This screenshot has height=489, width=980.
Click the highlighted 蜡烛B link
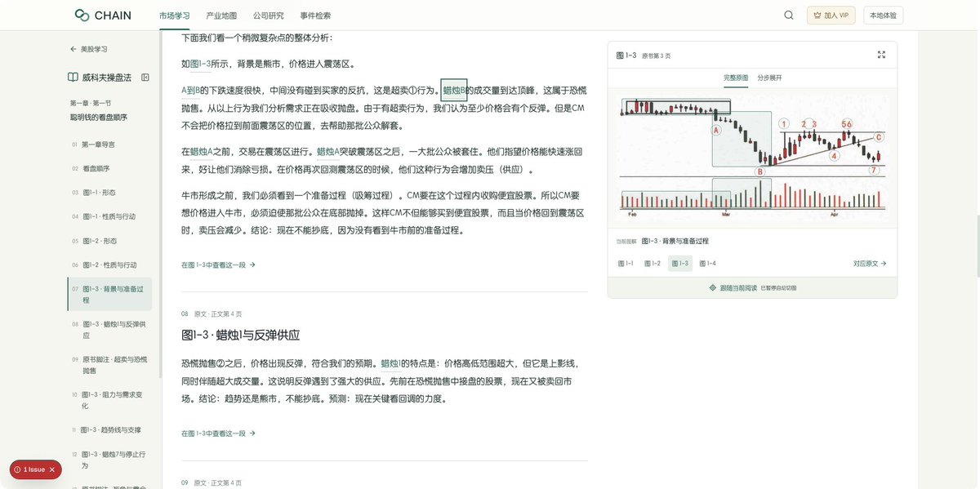point(454,90)
